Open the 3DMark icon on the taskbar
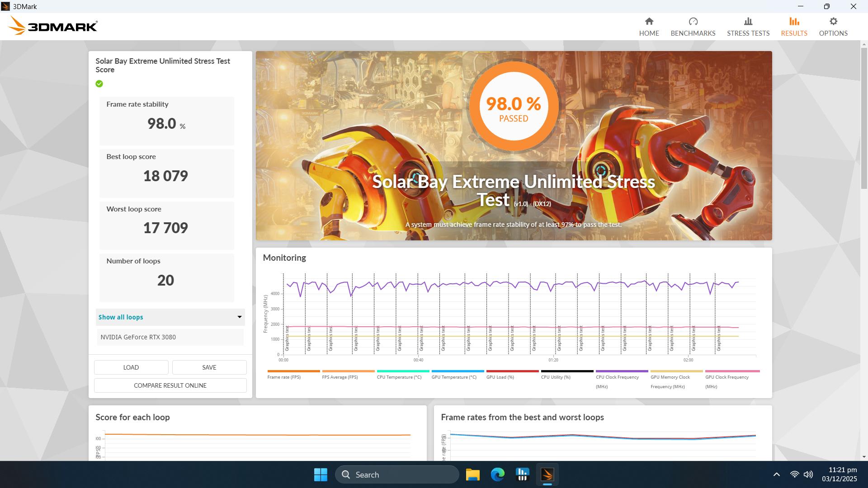868x488 pixels. [547, 474]
